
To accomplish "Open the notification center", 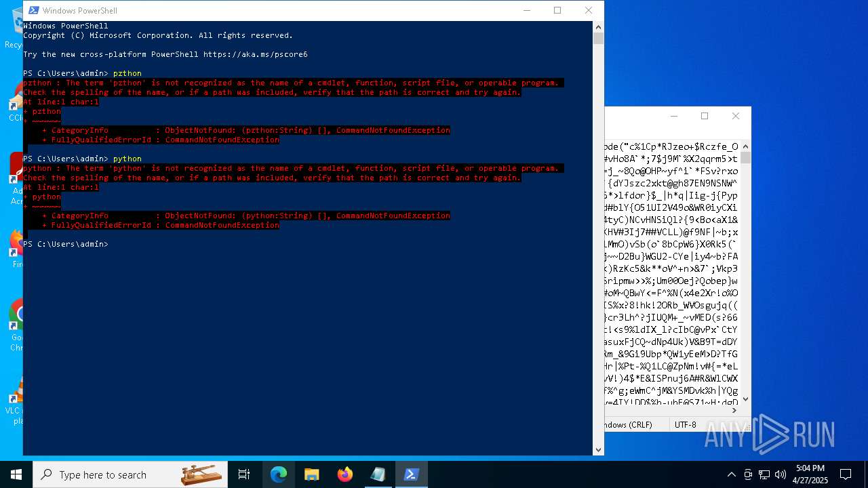I will (846, 474).
